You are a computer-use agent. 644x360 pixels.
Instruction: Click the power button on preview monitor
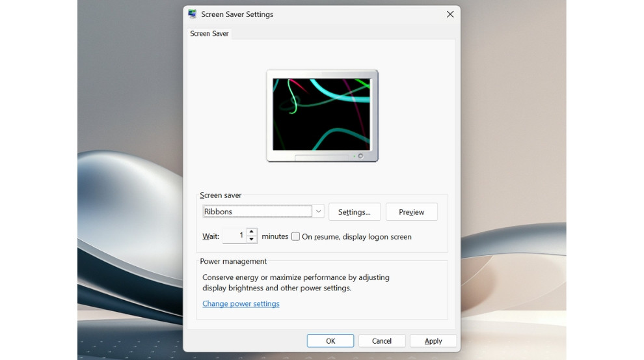click(x=360, y=156)
